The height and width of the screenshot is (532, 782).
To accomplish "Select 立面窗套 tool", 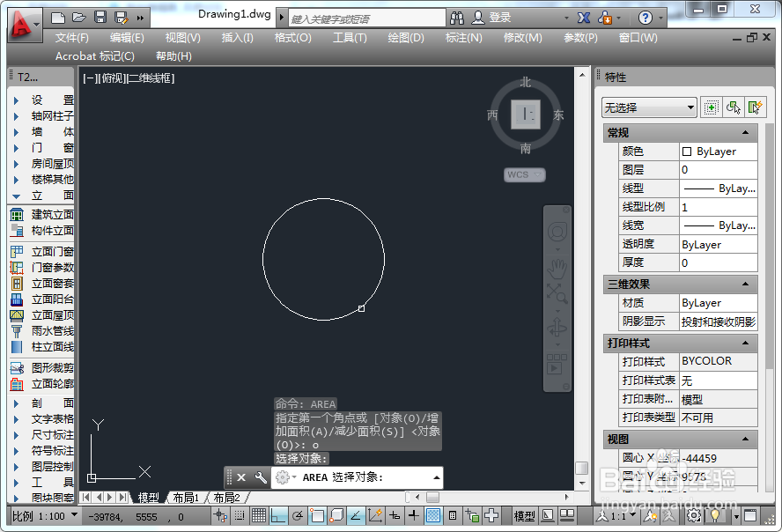I will pos(41,284).
